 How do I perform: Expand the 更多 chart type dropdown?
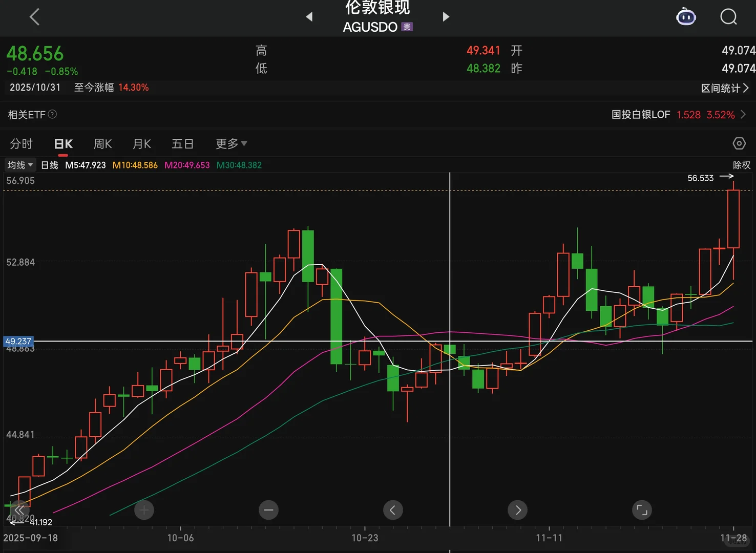232,144
